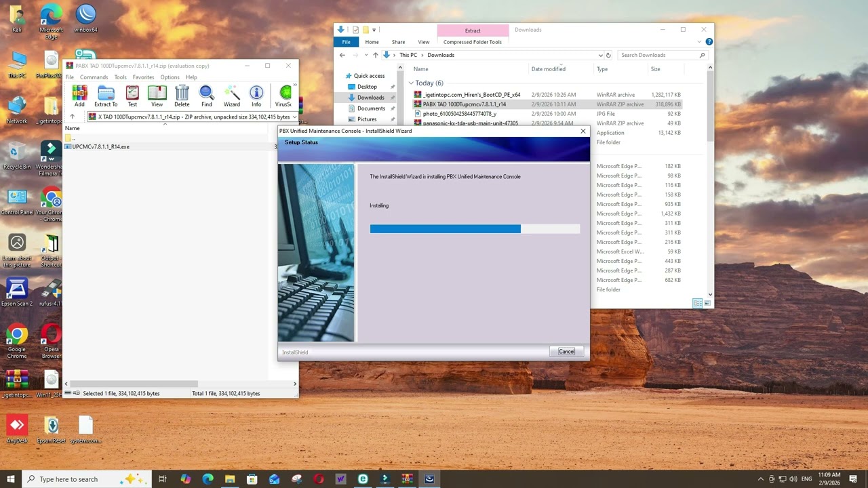Viewport: 868px width, 488px height.
Task: Open Desktop in the Explorer sidebar
Action: click(x=367, y=87)
